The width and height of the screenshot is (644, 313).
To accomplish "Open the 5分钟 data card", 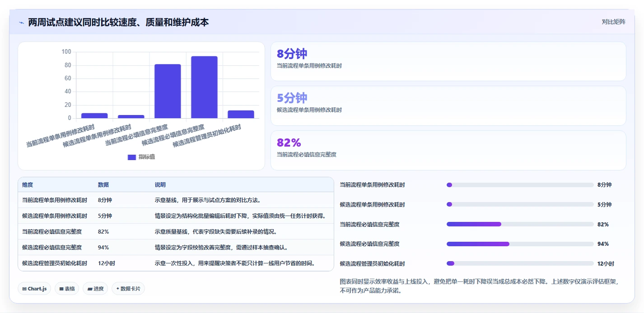I will (448, 106).
